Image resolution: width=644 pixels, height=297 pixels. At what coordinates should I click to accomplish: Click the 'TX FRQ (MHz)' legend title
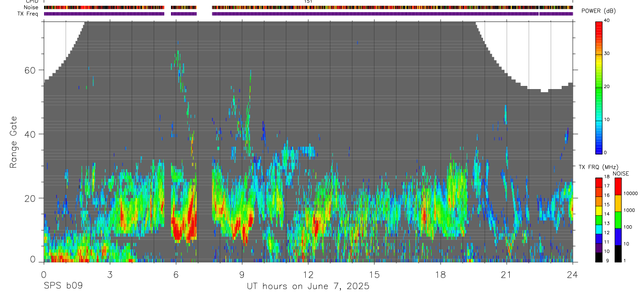pyautogui.click(x=597, y=167)
